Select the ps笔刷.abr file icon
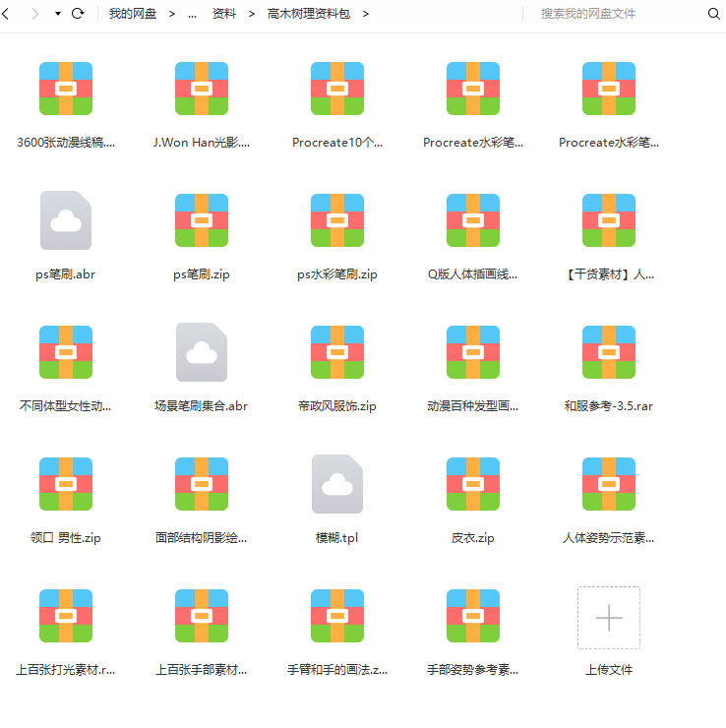The width and height of the screenshot is (726, 728). click(x=66, y=220)
